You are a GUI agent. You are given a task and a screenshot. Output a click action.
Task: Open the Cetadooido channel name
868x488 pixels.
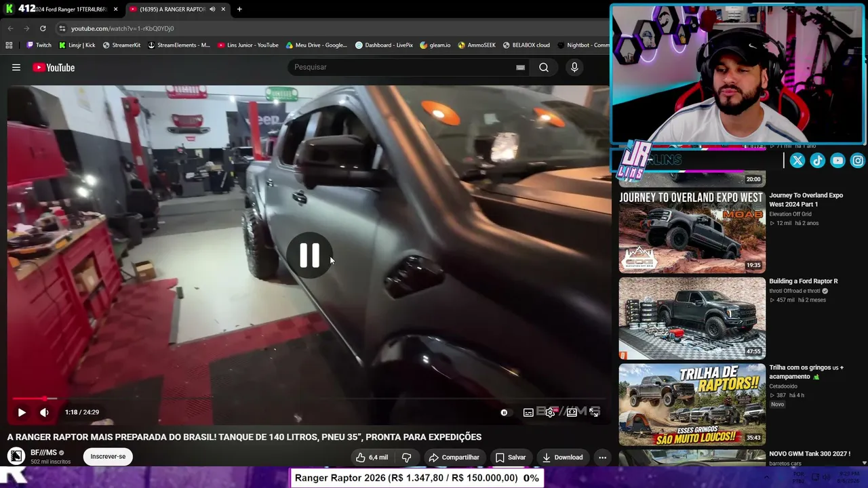tap(783, 386)
